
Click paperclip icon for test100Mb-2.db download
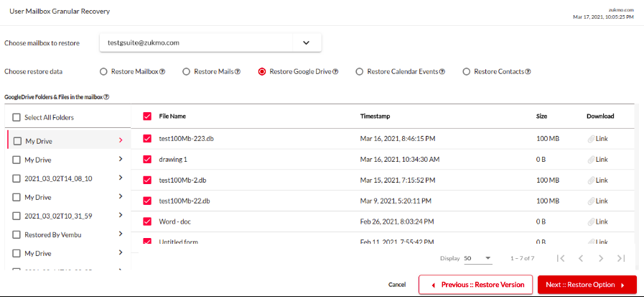tap(591, 181)
